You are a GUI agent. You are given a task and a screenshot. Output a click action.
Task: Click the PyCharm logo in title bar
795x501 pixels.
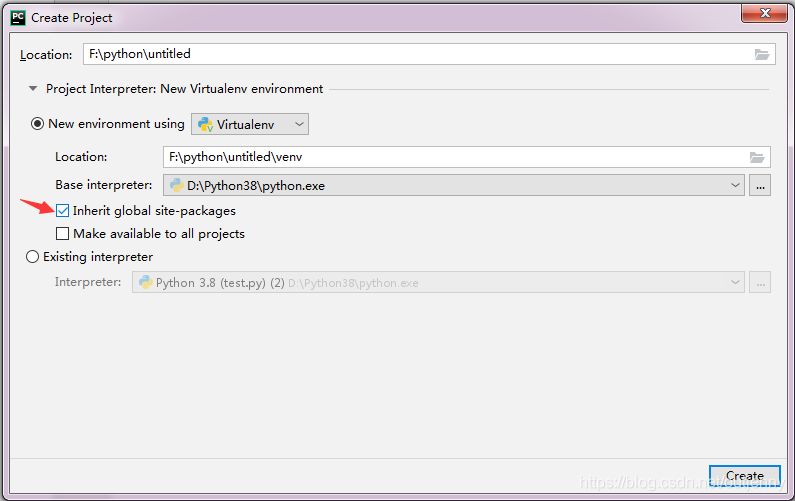18,18
